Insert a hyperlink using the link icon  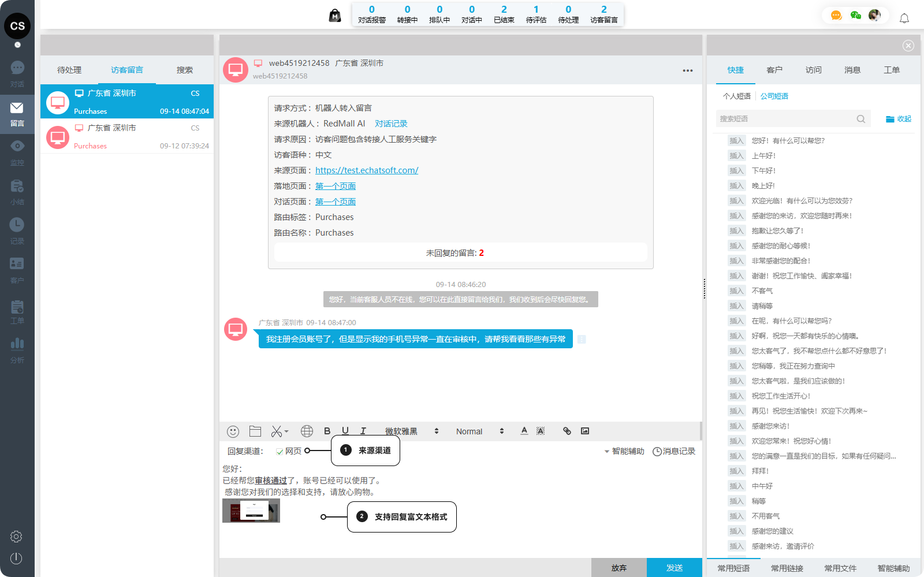pyautogui.click(x=567, y=431)
